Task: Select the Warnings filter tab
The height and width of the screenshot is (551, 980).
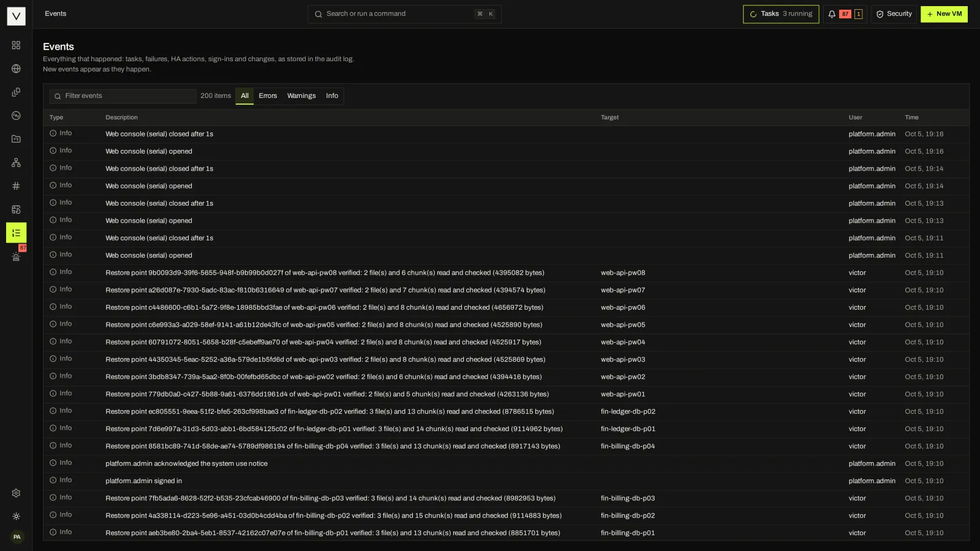Action: click(x=301, y=96)
